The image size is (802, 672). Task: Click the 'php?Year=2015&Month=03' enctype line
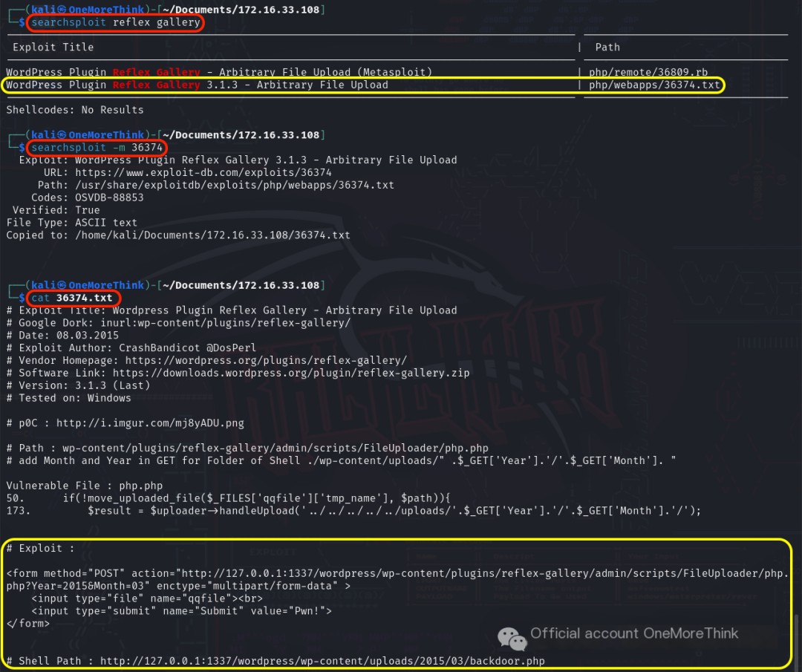point(178,586)
